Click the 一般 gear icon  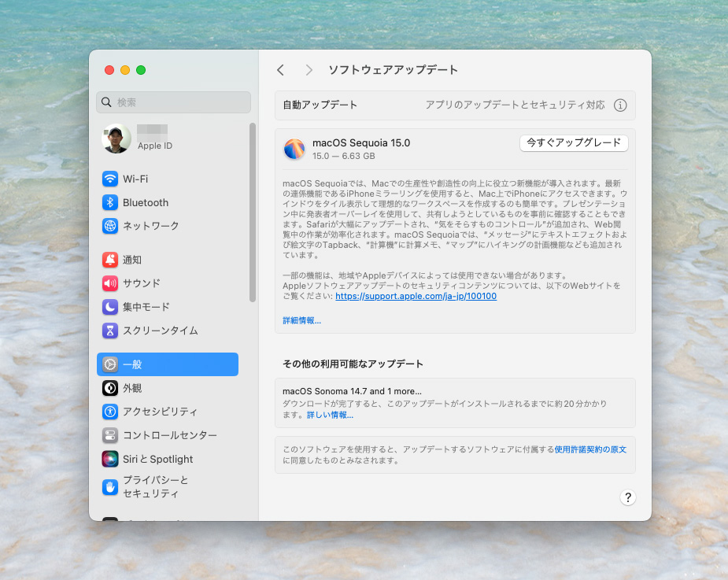point(110,364)
